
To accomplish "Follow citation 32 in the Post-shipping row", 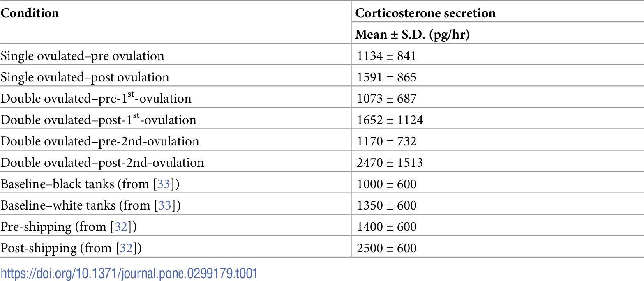I will coord(127,248).
